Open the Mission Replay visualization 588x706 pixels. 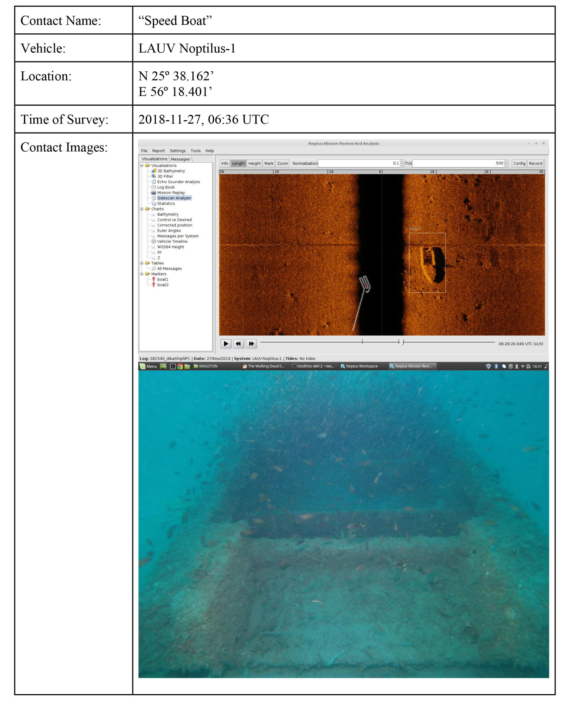coord(171,193)
